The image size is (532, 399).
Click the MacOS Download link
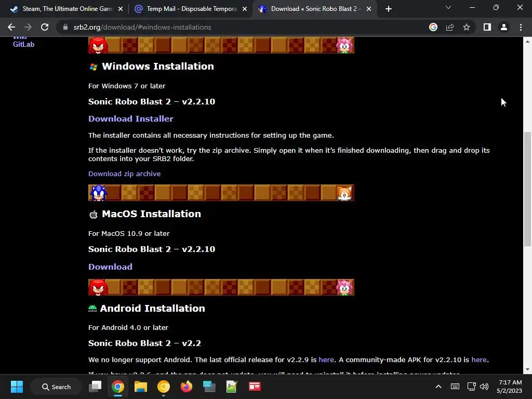(x=110, y=267)
